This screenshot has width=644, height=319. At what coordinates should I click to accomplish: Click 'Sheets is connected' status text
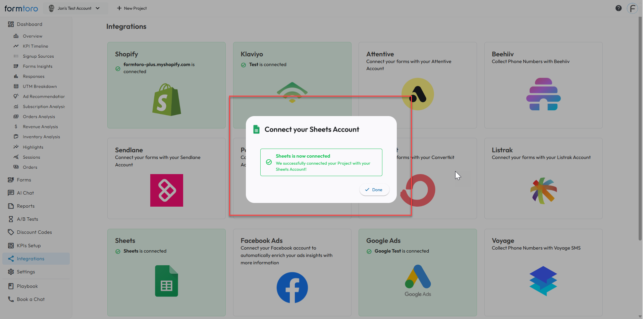click(x=145, y=251)
